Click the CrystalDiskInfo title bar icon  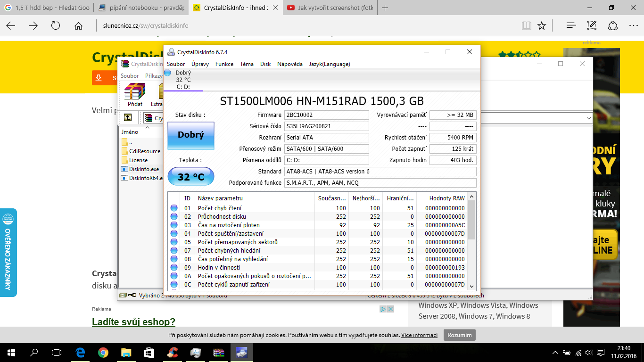[x=172, y=52]
